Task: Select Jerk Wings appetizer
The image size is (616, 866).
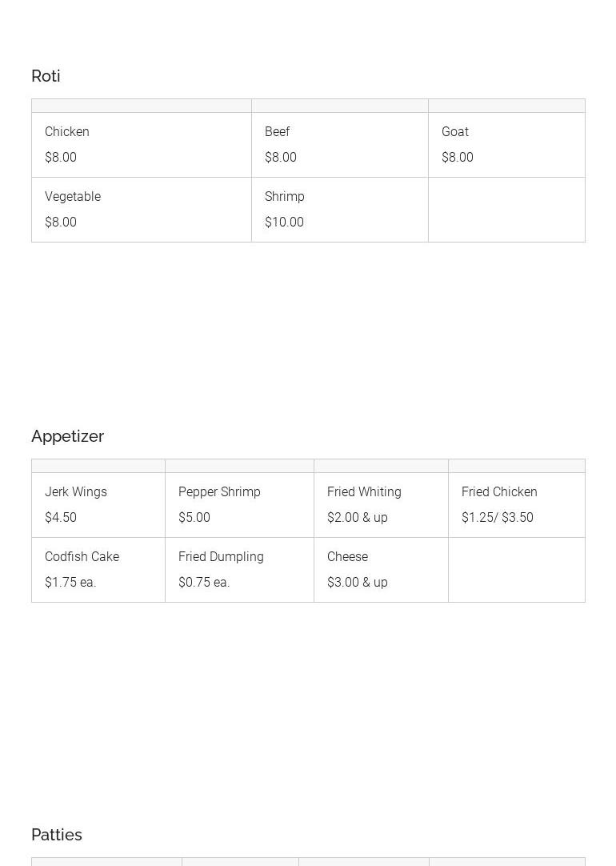Action: click(76, 492)
